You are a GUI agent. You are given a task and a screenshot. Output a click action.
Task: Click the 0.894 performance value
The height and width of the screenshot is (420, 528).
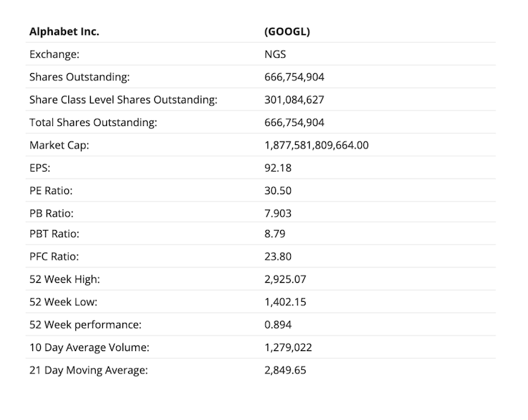coord(277,324)
